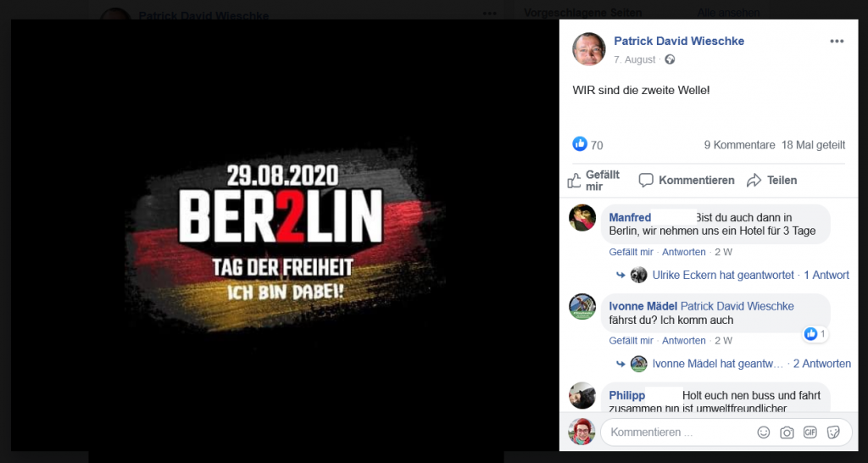Open Patrick David Wieschke's profile name link
This screenshot has height=463, width=868.
pyautogui.click(x=679, y=41)
